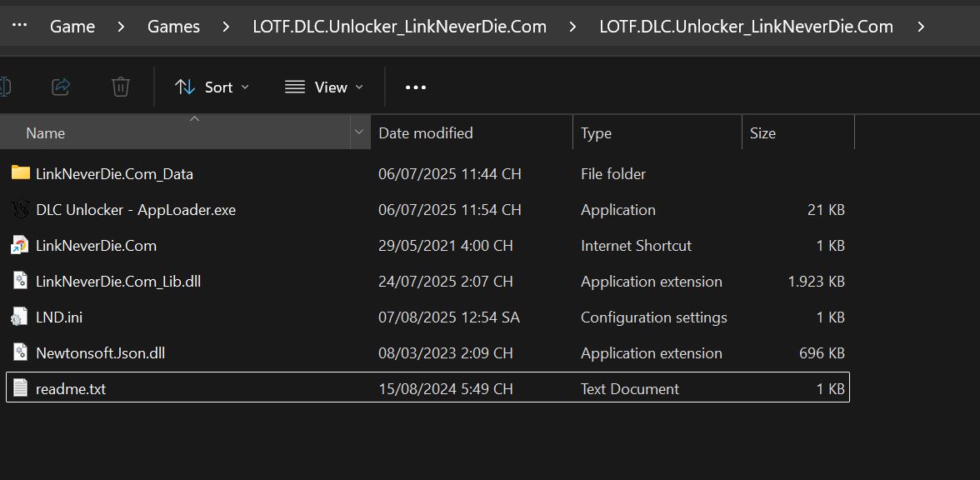Sort by Date modified column

(472, 132)
